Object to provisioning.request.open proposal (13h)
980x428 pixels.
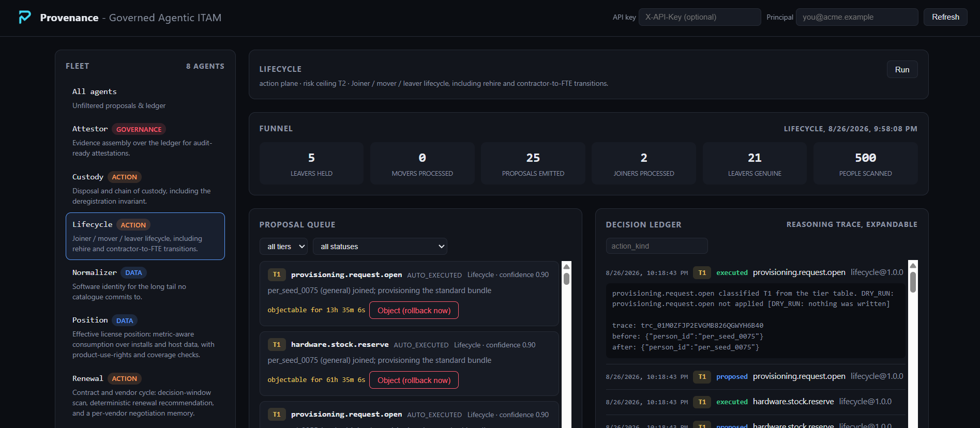click(414, 310)
